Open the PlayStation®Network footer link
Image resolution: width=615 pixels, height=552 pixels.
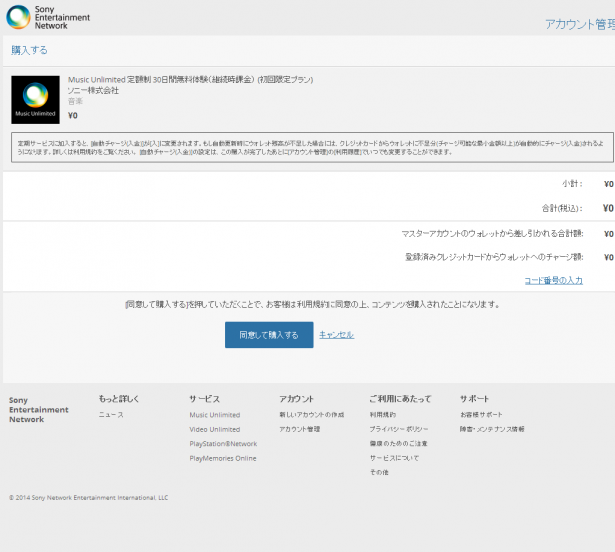pyautogui.click(x=223, y=444)
